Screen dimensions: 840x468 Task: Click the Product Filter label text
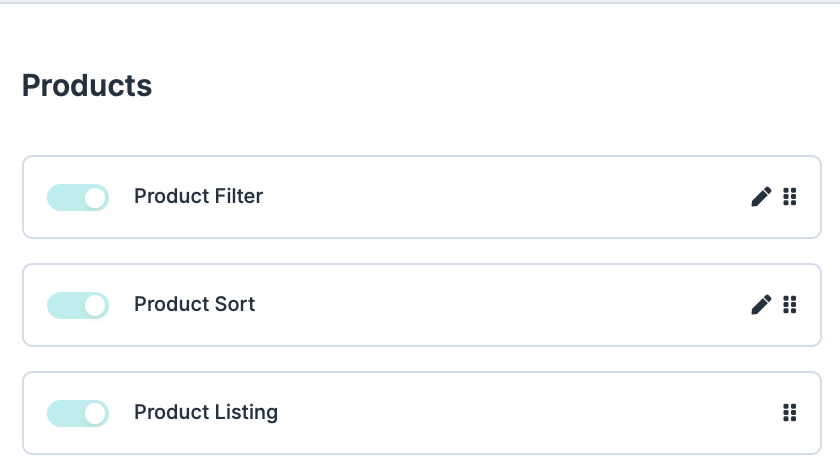click(198, 197)
